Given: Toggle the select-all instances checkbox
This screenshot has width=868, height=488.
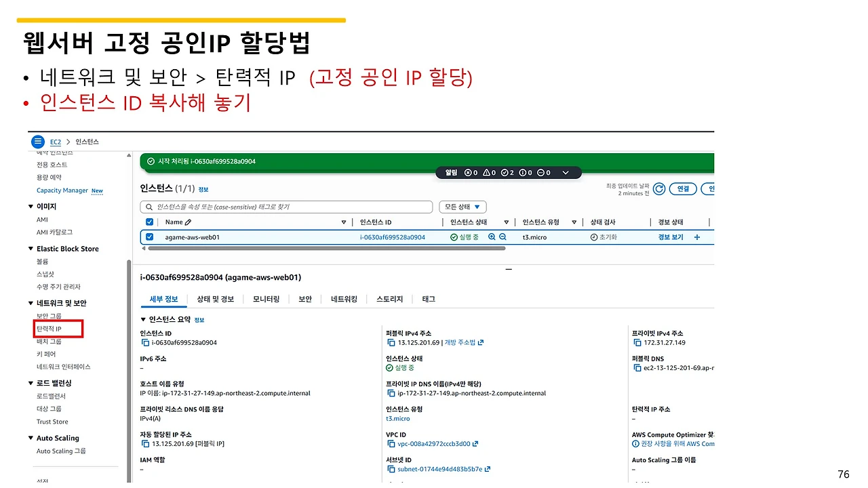Looking at the screenshot, I should [150, 222].
